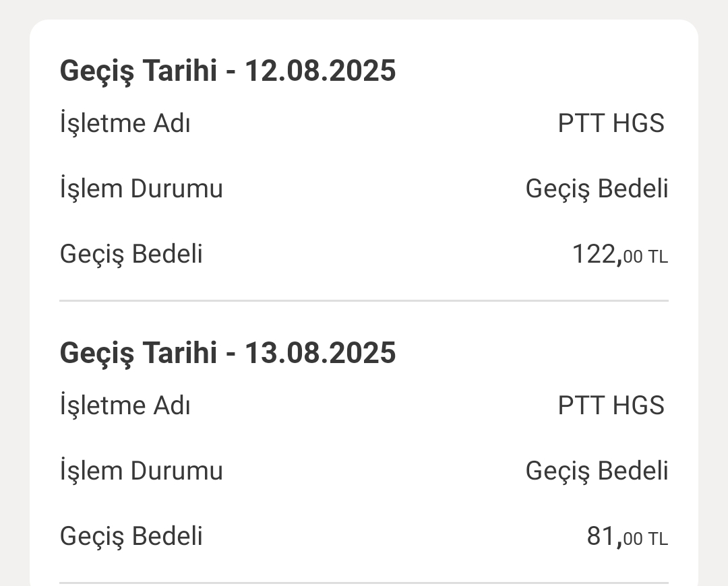Screen dimensions: 728x586
Task: Click İşlem Durumu label in 13.08.2025 entry
Action: [141, 471]
